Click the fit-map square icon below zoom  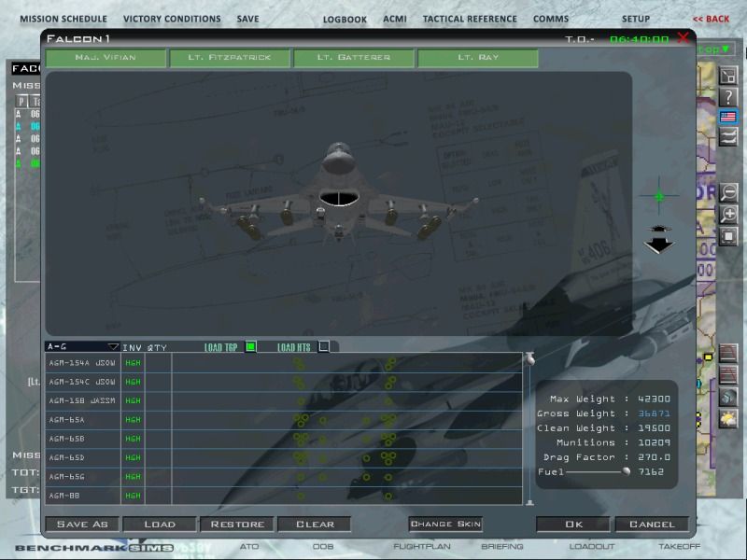[728, 236]
